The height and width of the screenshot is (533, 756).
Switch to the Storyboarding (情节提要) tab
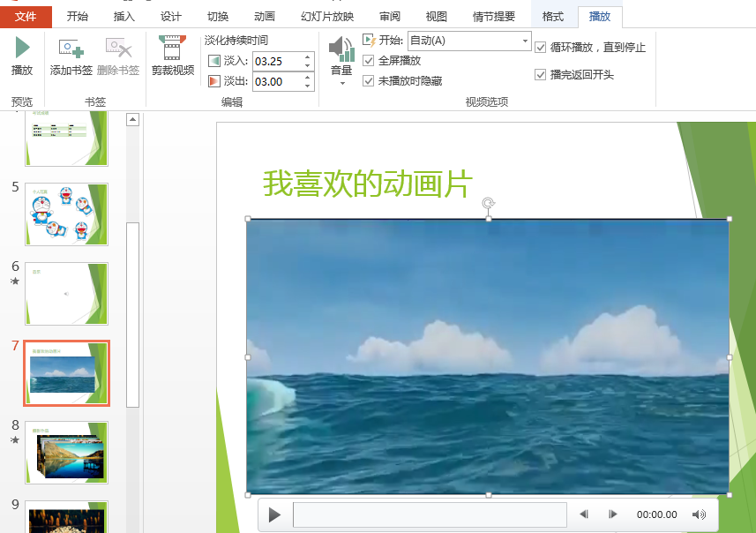494,17
